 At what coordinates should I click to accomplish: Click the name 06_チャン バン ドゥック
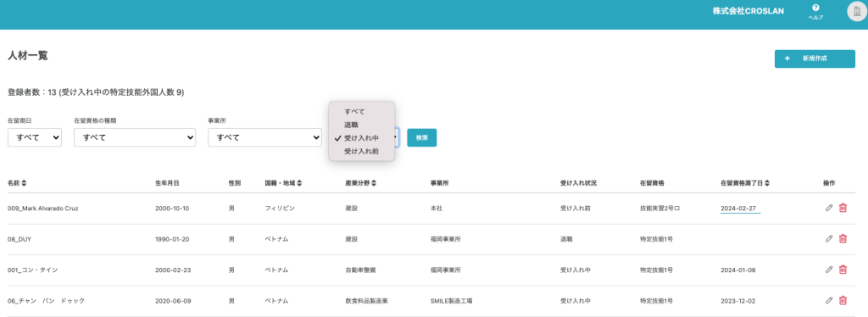pos(46,302)
